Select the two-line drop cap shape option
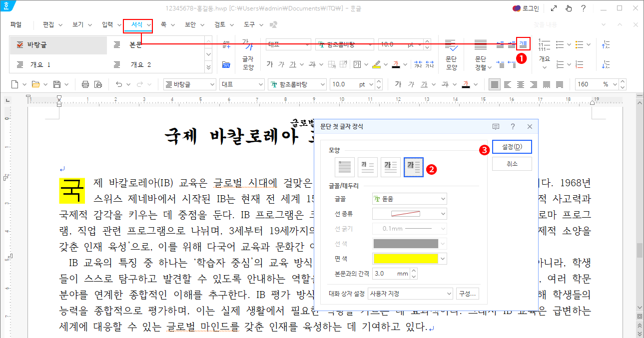The width and height of the screenshot is (644, 338). (367, 167)
